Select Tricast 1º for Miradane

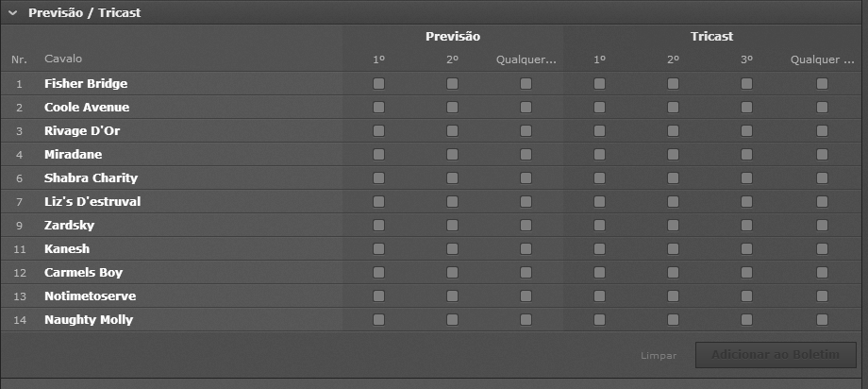[x=599, y=155]
